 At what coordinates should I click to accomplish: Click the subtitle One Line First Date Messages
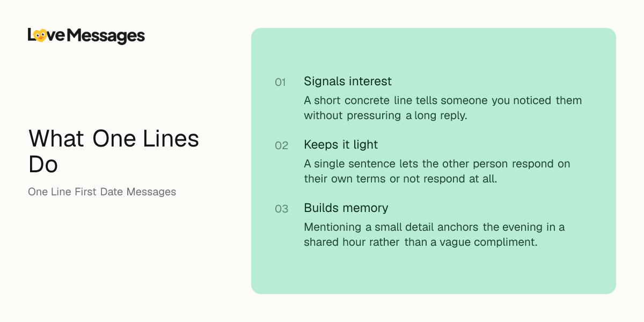102,192
